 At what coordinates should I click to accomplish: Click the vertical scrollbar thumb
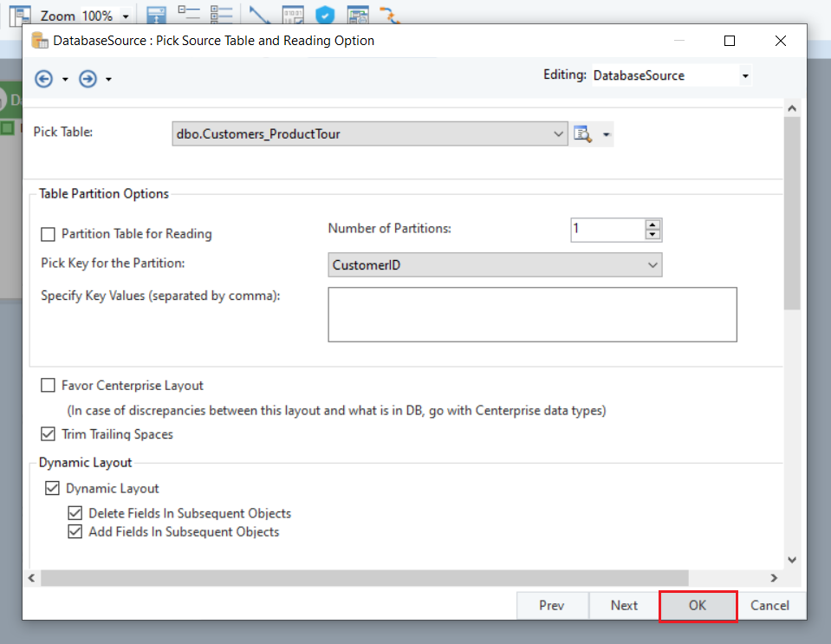pyautogui.click(x=792, y=213)
